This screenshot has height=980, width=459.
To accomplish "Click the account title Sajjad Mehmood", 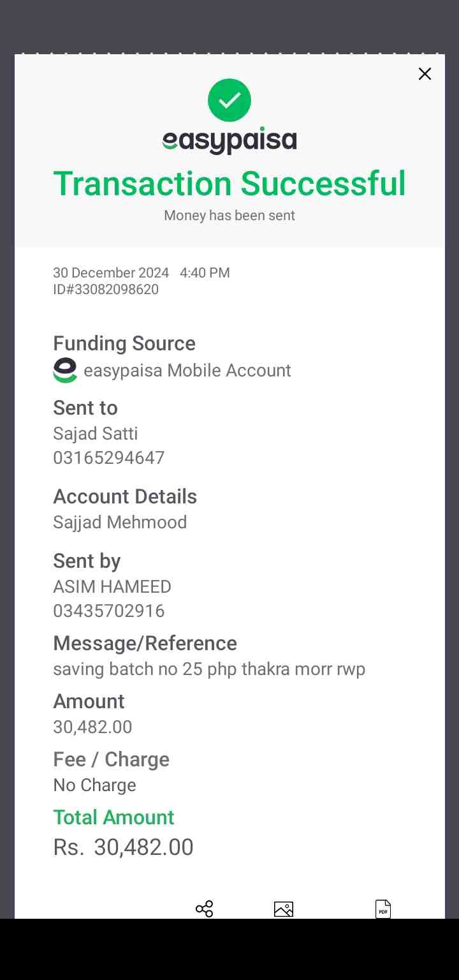I will [x=120, y=523].
